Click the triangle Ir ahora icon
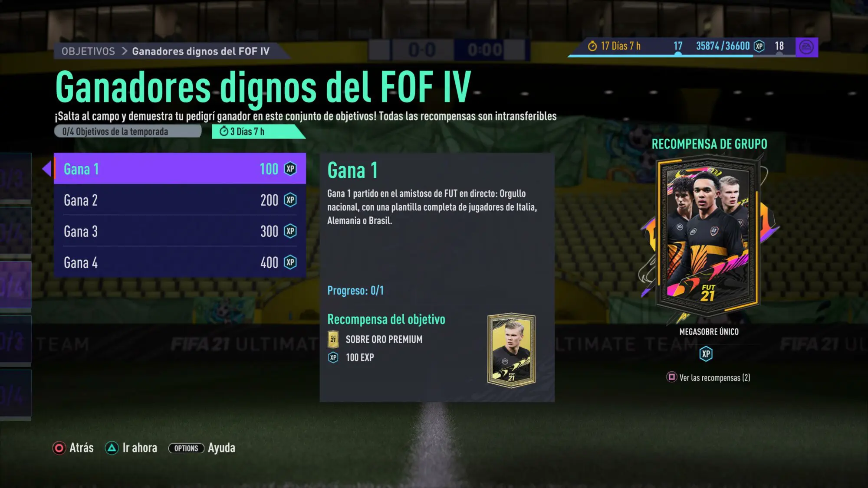Screen dimensions: 868x488 (x=112, y=448)
